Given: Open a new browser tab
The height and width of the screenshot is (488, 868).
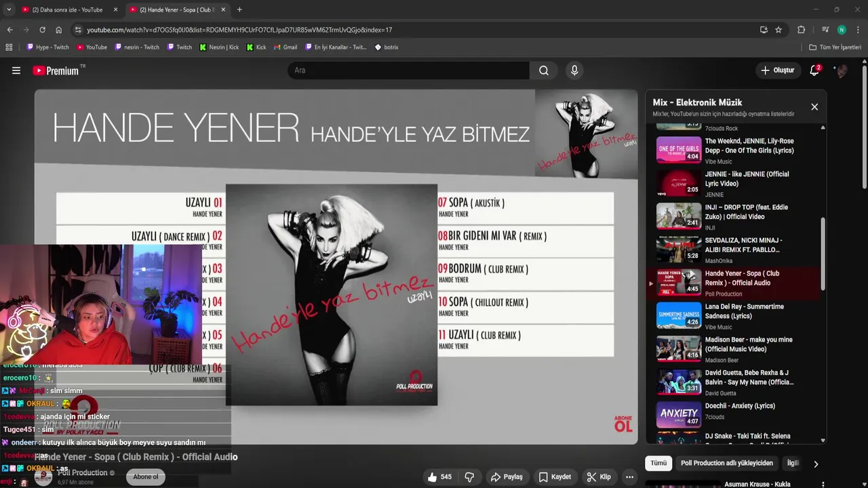Looking at the screenshot, I should [239, 9].
